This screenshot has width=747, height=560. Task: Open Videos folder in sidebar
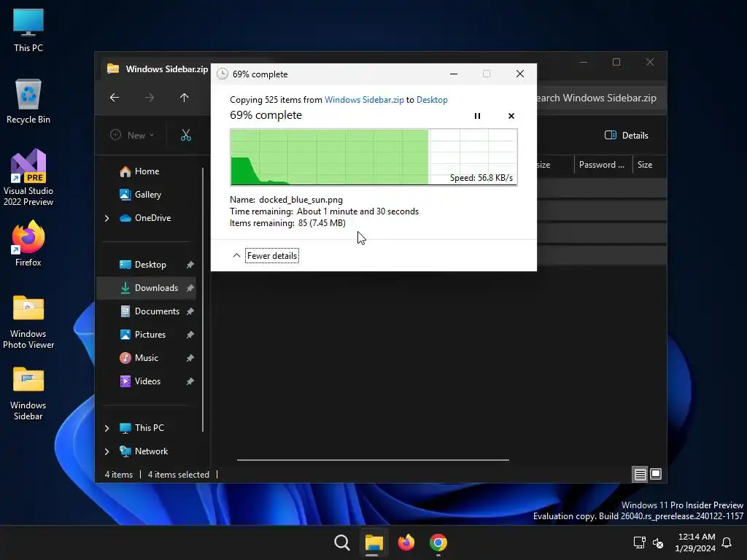click(x=147, y=381)
